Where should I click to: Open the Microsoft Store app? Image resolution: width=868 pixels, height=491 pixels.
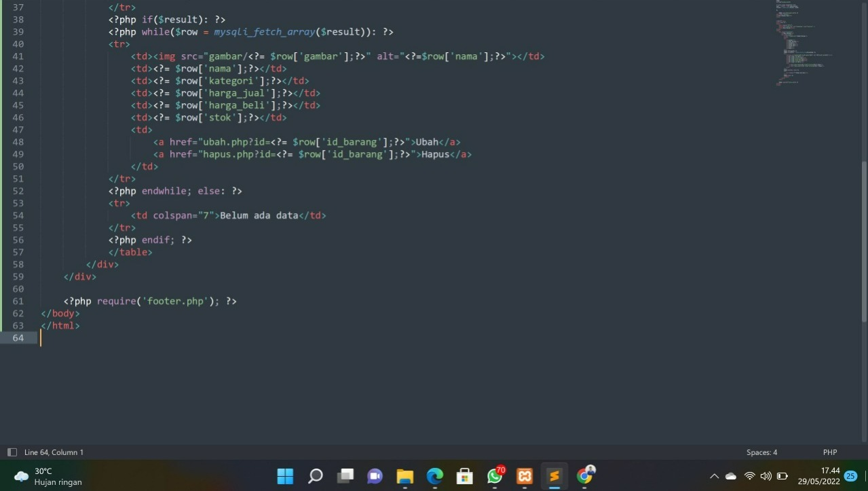click(x=464, y=476)
